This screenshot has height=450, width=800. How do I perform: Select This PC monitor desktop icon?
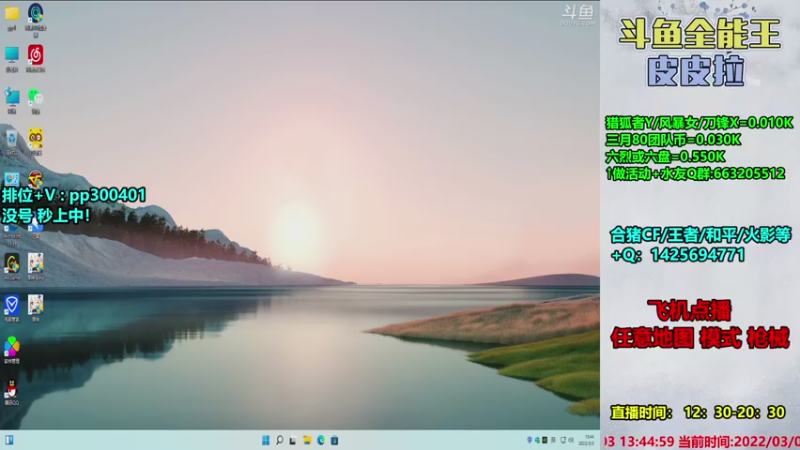pos(12,55)
